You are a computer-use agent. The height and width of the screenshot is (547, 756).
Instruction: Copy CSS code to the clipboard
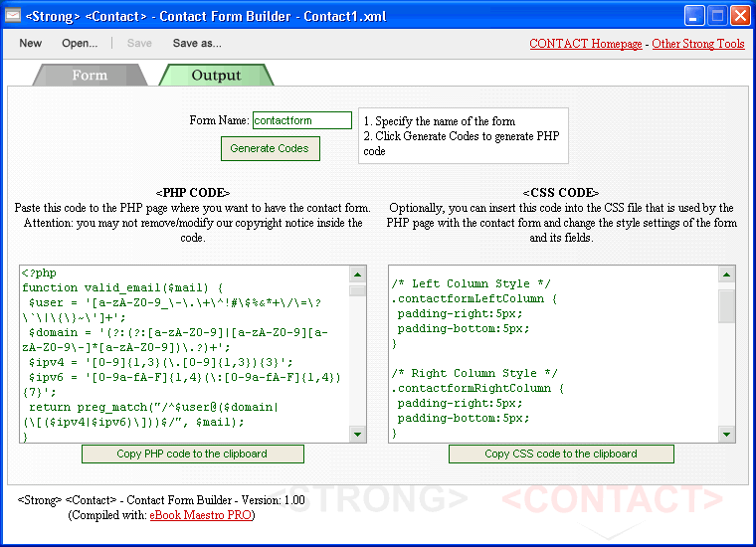[x=561, y=454]
